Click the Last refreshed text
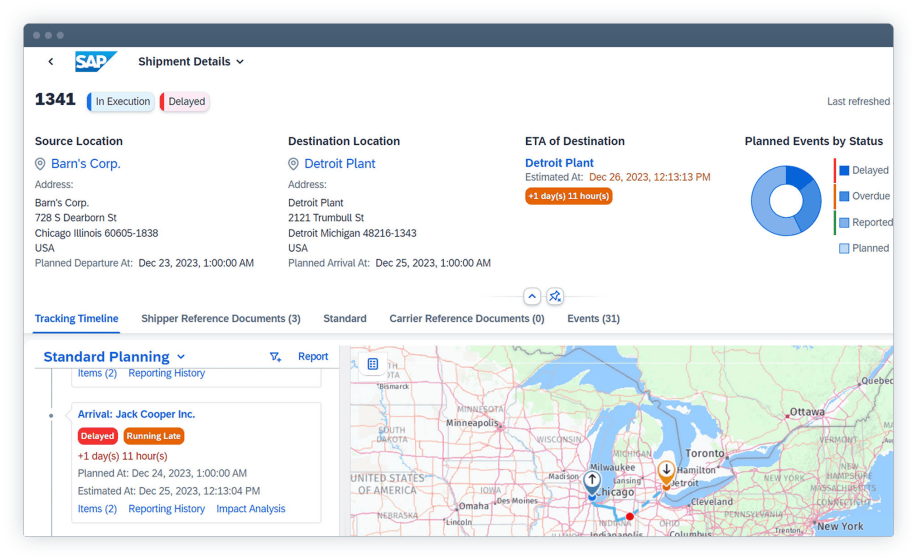This screenshot has height=560, width=917. (859, 102)
